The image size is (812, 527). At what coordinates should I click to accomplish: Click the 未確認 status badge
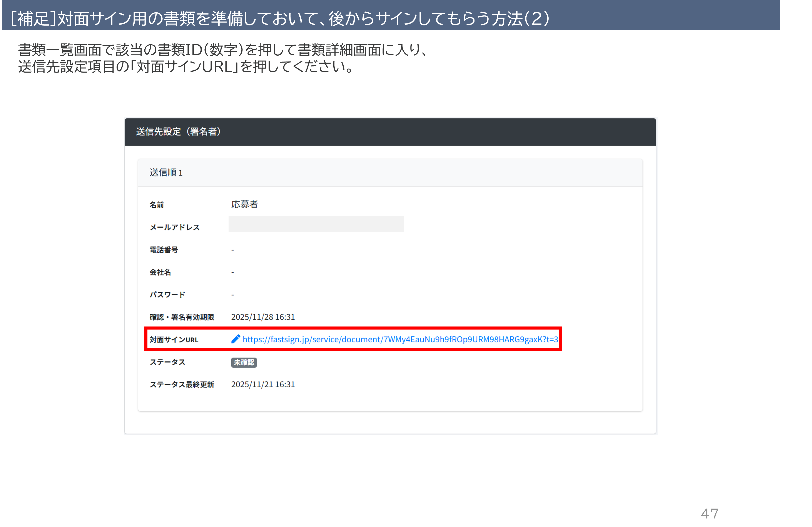click(244, 362)
